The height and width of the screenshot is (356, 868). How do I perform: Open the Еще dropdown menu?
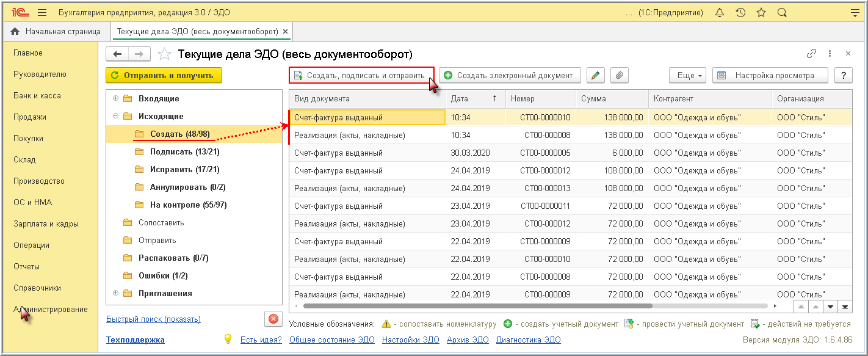pyautogui.click(x=687, y=75)
